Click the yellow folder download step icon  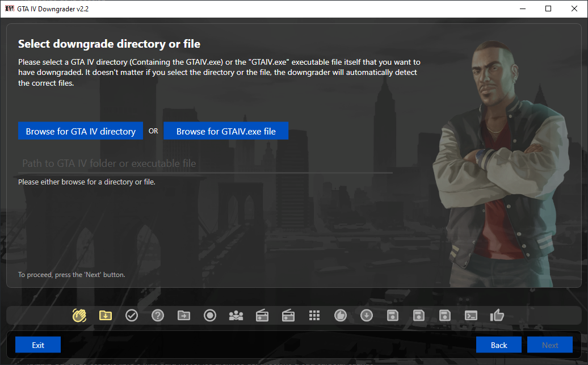(106, 316)
